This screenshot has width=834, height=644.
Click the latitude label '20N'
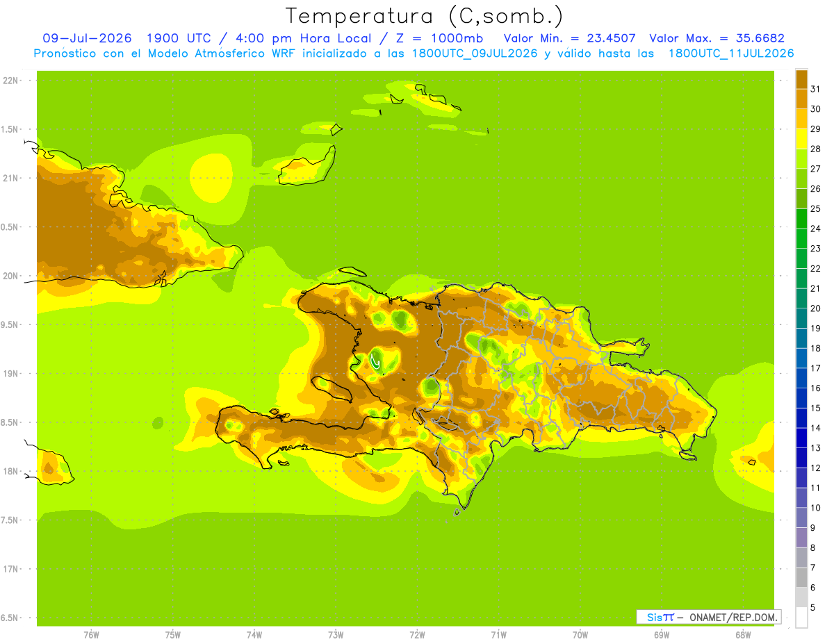[10, 276]
